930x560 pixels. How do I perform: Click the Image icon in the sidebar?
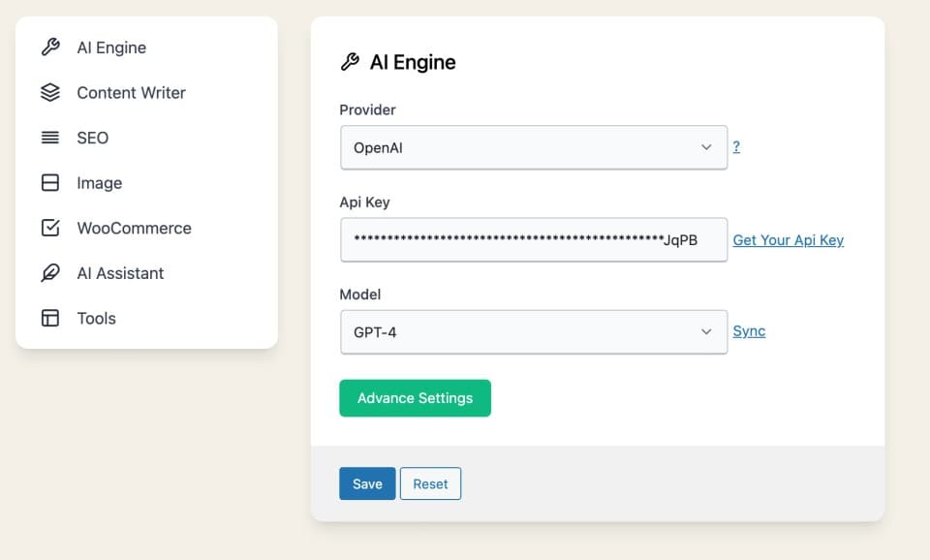(x=50, y=183)
